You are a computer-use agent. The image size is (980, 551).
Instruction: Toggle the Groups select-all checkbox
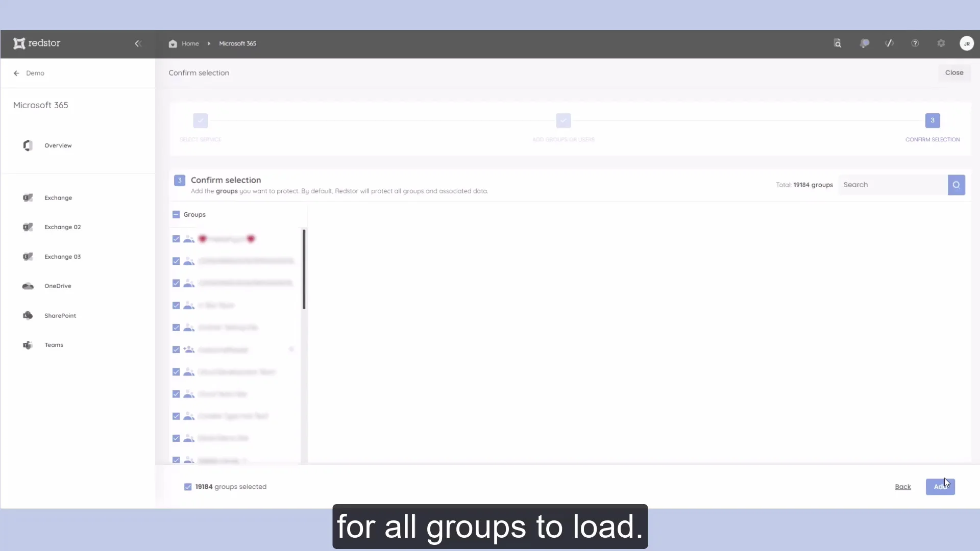pos(176,215)
